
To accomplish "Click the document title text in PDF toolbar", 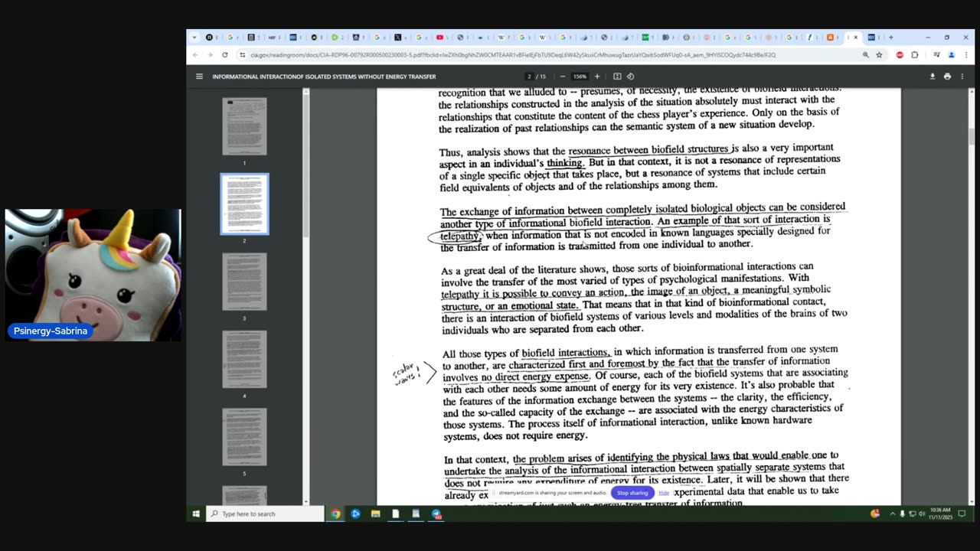I will click(324, 77).
